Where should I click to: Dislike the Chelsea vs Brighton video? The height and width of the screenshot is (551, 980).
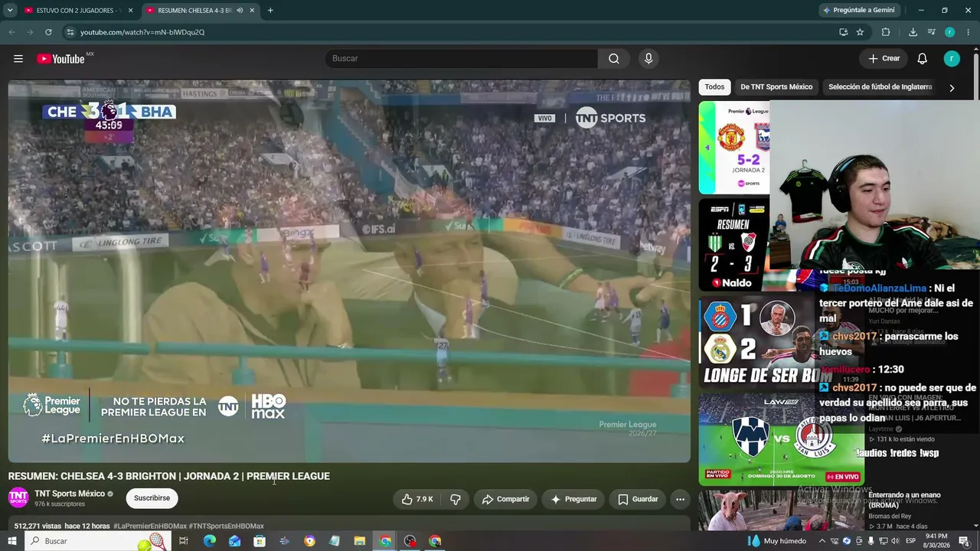pyautogui.click(x=456, y=499)
